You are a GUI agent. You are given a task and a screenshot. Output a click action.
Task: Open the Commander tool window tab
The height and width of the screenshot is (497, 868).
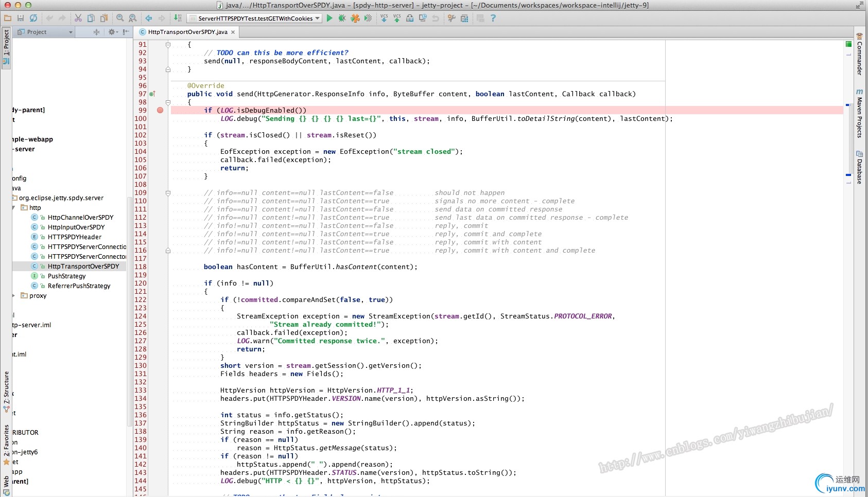[x=859, y=54]
